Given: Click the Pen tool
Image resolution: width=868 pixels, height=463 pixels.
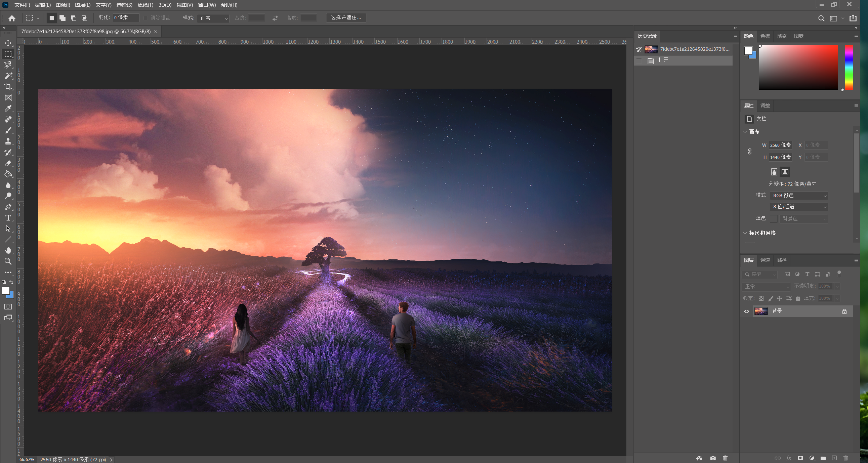Looking at the screenshot, I should click(x=8, y=207).
